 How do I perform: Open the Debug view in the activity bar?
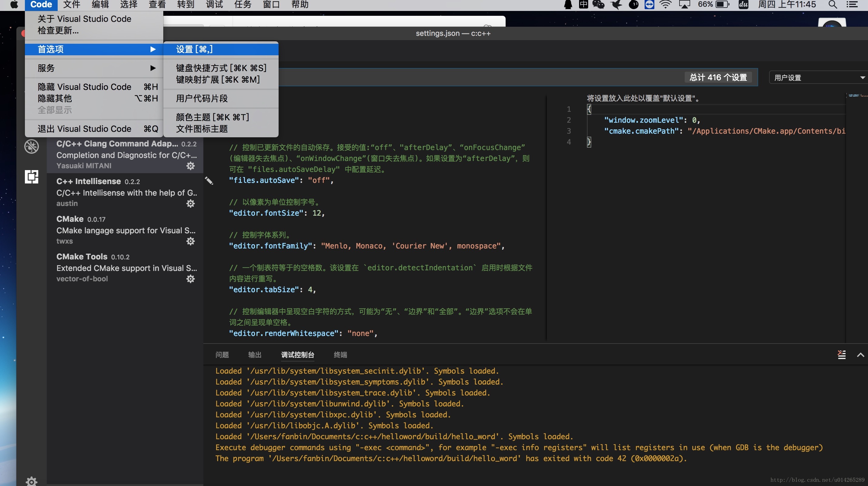[32, 146]
